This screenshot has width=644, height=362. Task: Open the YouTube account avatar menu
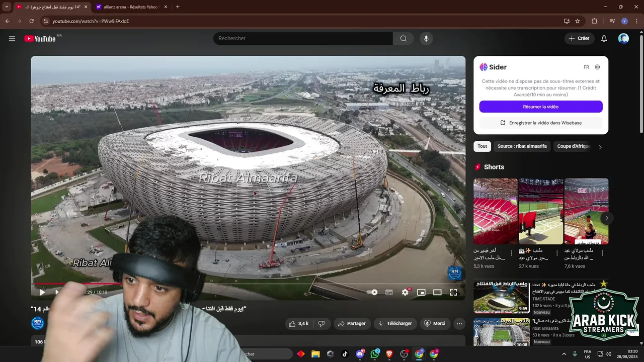pos(623,39)
